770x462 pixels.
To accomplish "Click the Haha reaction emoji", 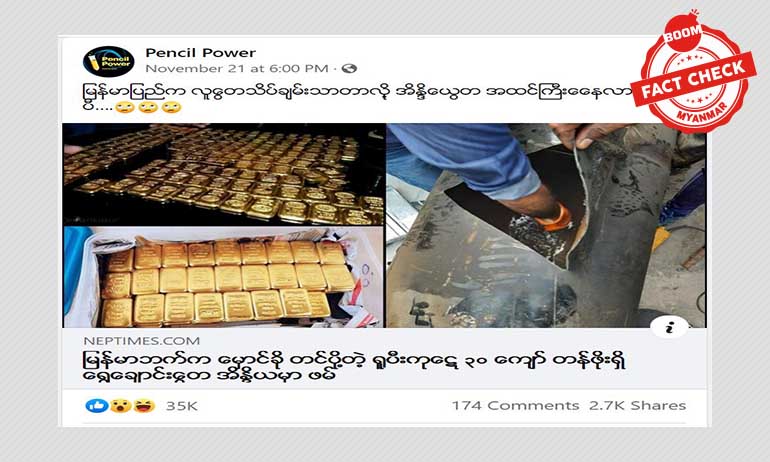I will [143, 406].
